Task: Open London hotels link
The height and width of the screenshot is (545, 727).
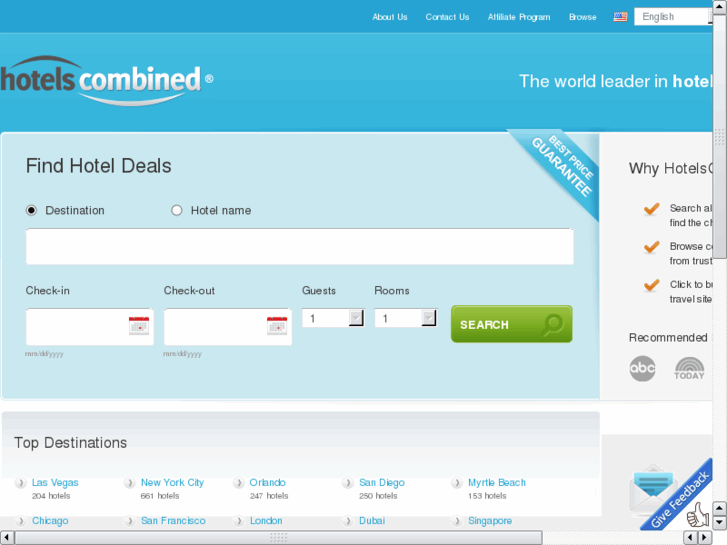Action: pyautogui.click(x=266, y=520)
